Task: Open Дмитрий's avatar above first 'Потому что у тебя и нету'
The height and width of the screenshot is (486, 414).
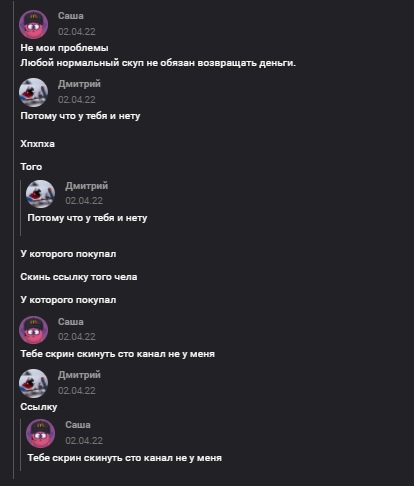Action: (33, 92)
